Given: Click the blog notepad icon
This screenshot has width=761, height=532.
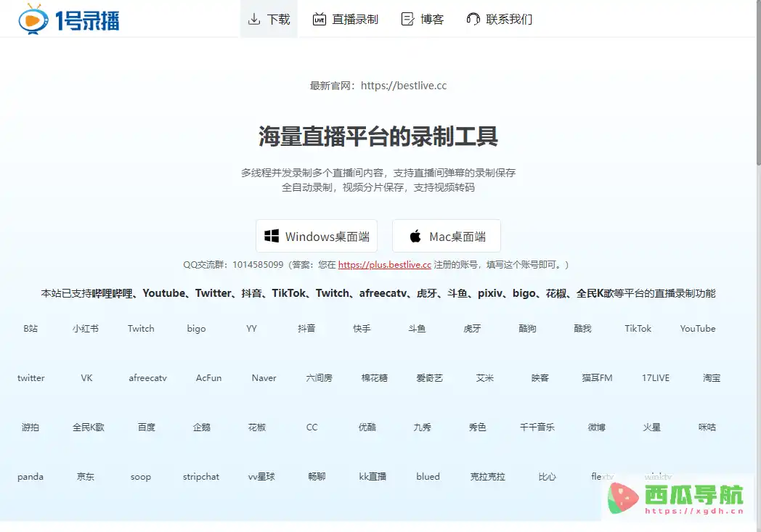Looking at the screenshot, I should (407, 19).
